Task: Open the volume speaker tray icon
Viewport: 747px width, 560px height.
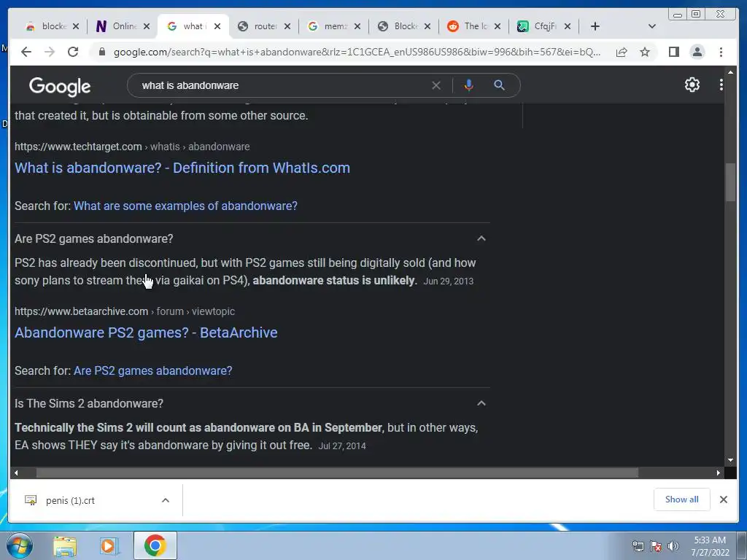Action: (673, 546)
